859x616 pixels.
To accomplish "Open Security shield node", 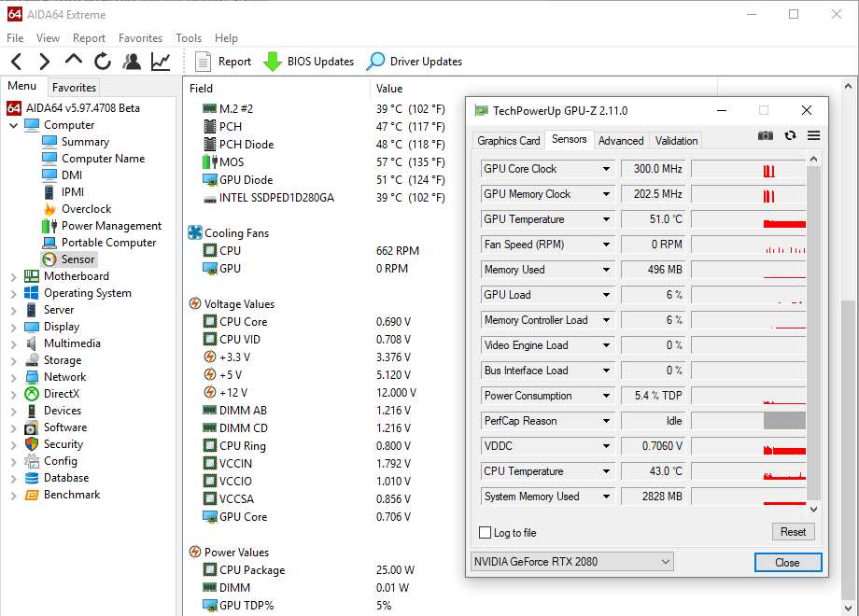I will point(54,444).
